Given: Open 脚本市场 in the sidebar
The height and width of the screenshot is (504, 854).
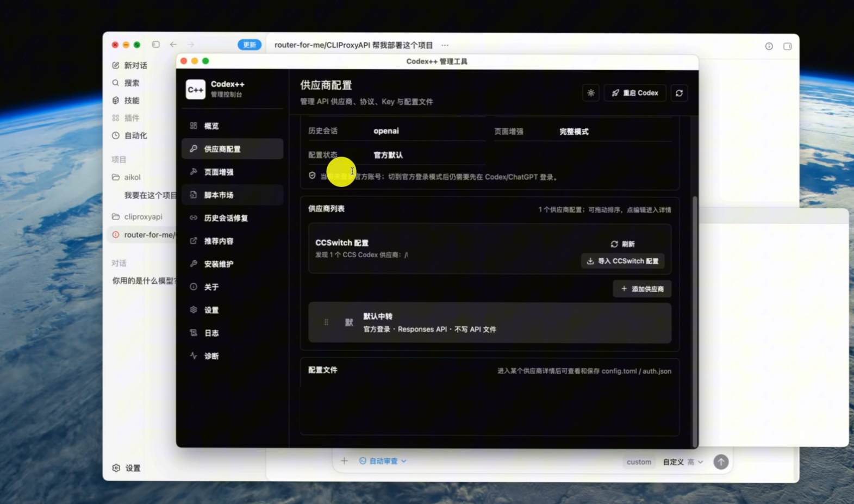Looking at the screenshot, I should (232, 195).
